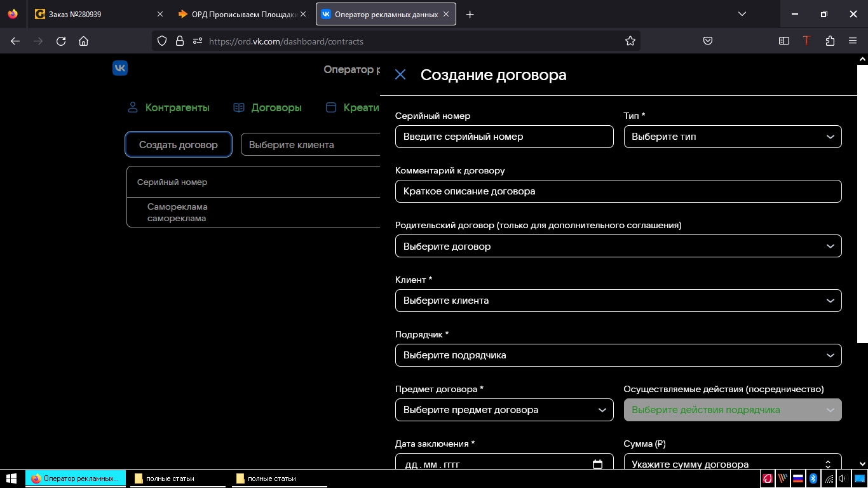Click the red tray application icon
The image size is (868, 488).
pyautogui.click(x=768, y=478)
